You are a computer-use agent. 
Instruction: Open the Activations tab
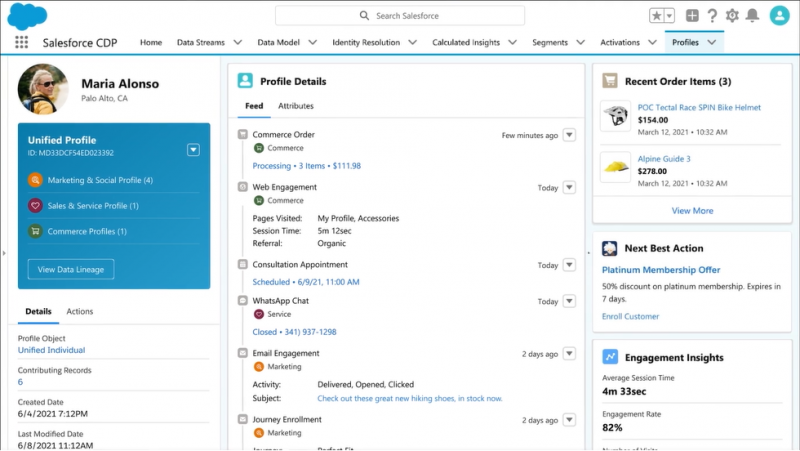619,42
